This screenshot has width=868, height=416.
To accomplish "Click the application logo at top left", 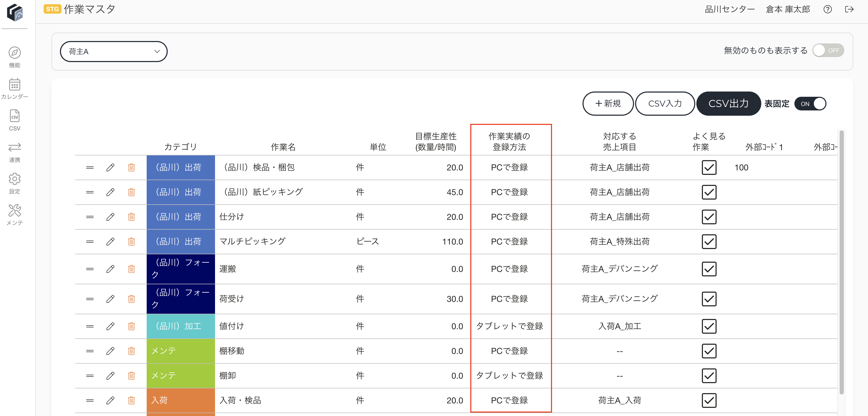I will click(15, 13).
